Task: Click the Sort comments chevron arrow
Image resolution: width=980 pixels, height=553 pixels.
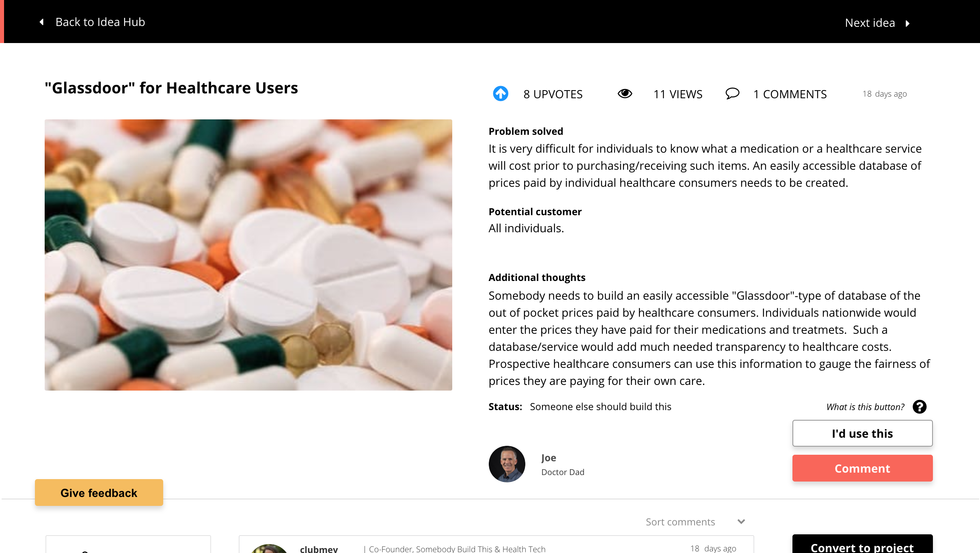Action: pyautogui.click(x=741, y=522)
